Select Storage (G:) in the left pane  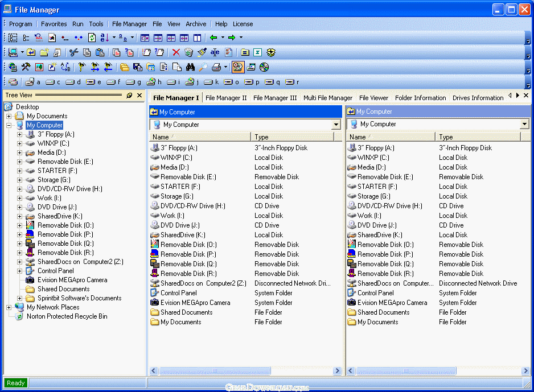(176, 196)
